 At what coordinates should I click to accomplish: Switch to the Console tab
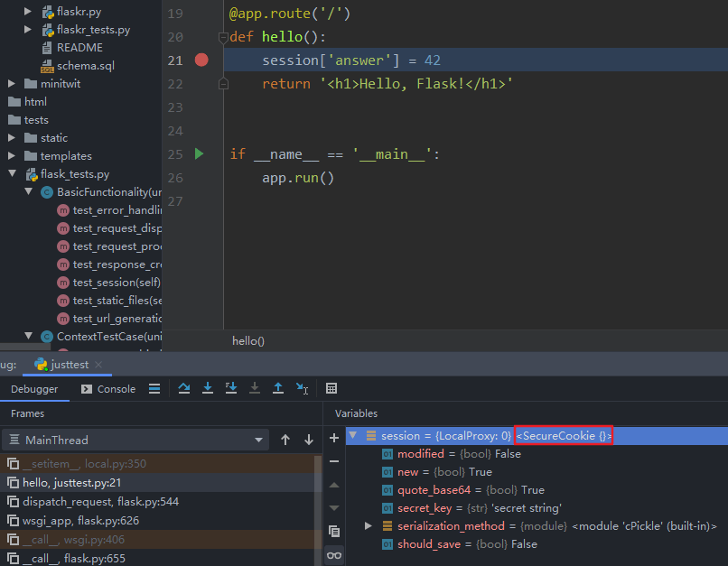(x=108, y=389)
